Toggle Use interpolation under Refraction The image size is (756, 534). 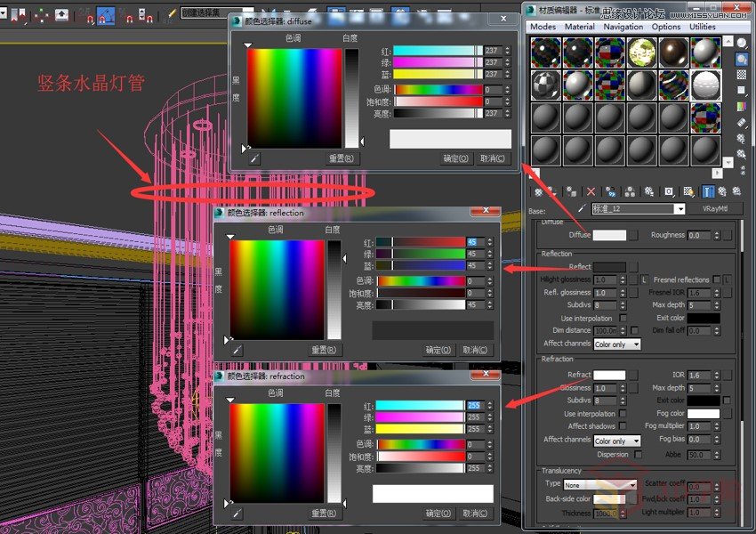point(623,414)
